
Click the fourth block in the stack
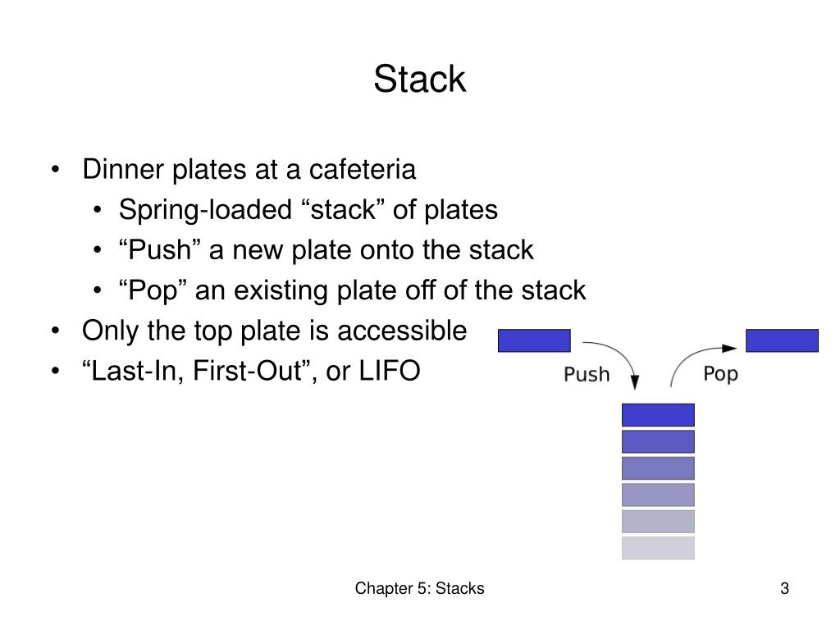658,495
